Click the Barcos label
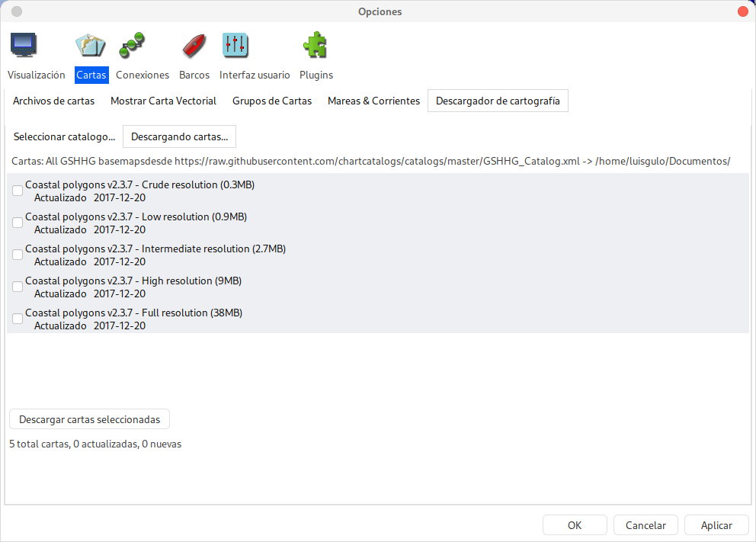The width and height of the screenshot is (756, 542). [194, 75]
